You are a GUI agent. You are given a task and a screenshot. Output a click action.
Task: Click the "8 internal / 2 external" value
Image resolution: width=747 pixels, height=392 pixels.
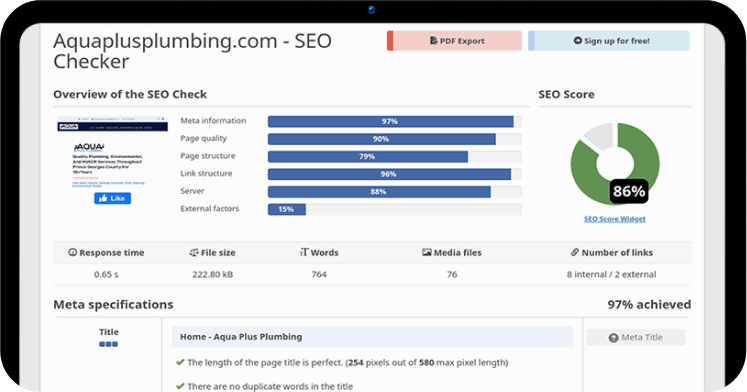pos(611,274)
